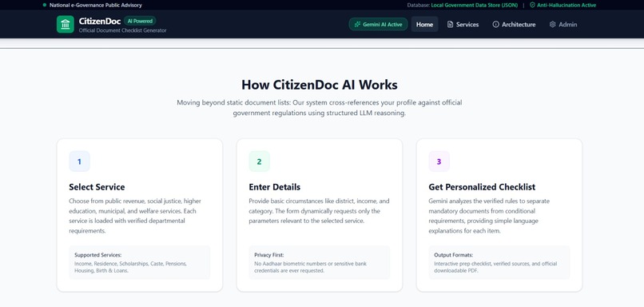Click the Supported Services info box
Viewport: 644px width, 307px height.
click(140, 262)
